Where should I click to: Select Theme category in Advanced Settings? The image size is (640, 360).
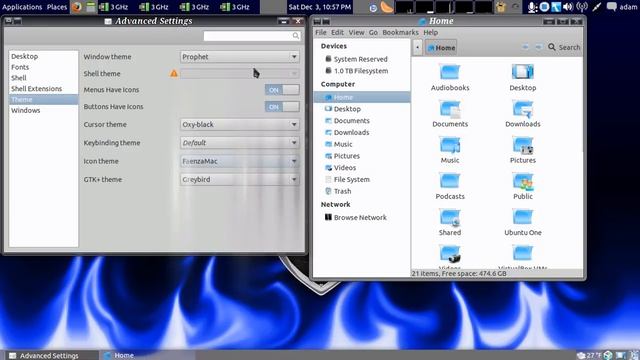tap(43, 100)
